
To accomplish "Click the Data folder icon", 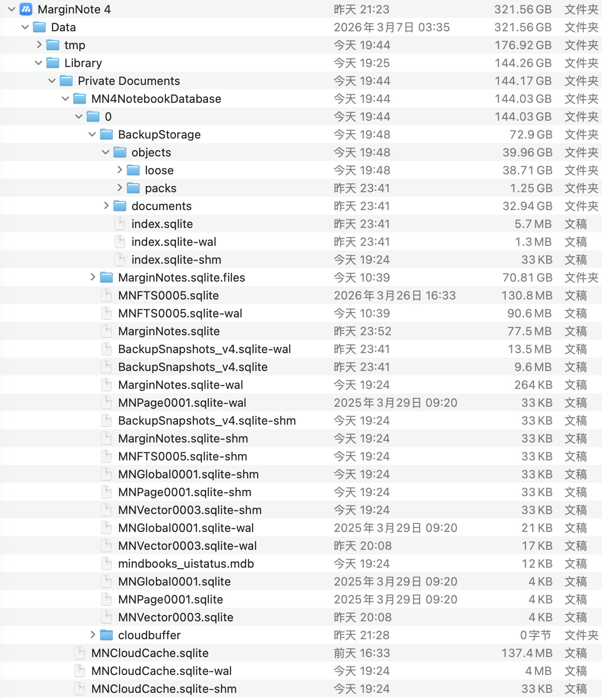I will [x=39, y=27].
